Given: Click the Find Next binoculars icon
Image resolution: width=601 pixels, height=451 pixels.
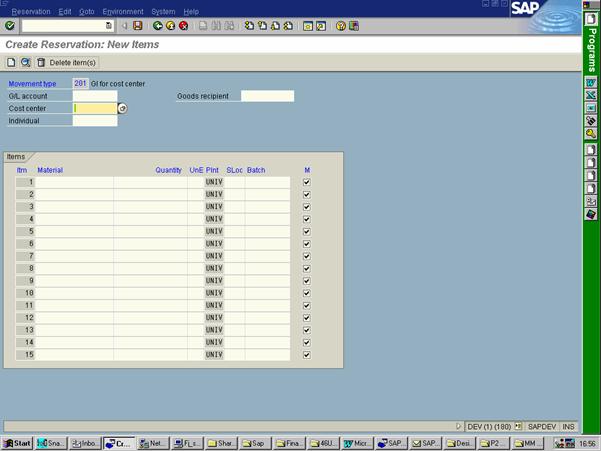Looking at the screenshot, I should [x=229, y=26].
